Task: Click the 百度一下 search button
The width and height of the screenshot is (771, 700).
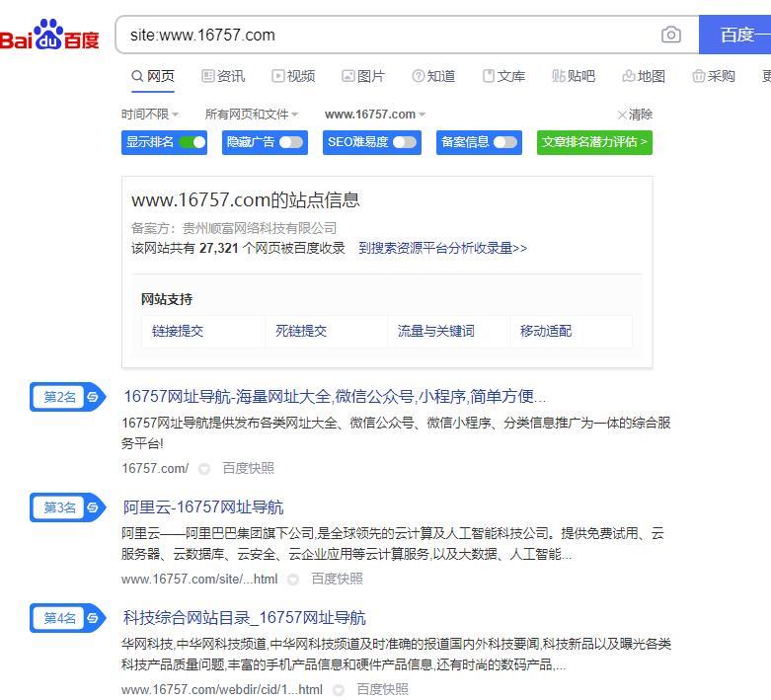Action: 735,35
